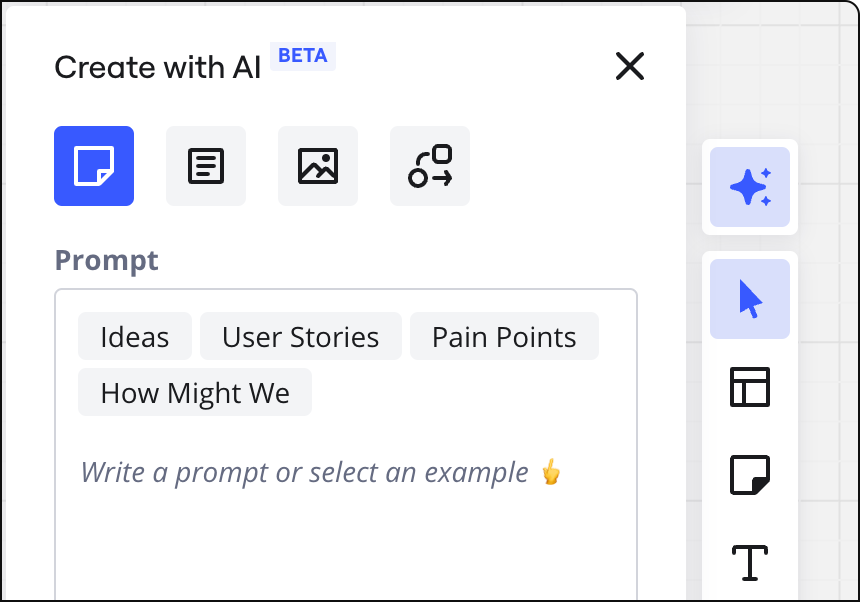The width and height of the screenshot is (860, 602).
Task: Close the Create with AI panel
Action: click(630, 66)
